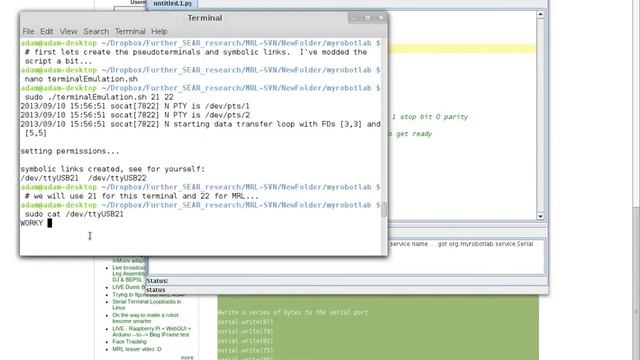Open 'LIVE - Raspberry Pi + WebGUI + Arduino' link
The image size is (640, 360).
[x=151, y=331]
